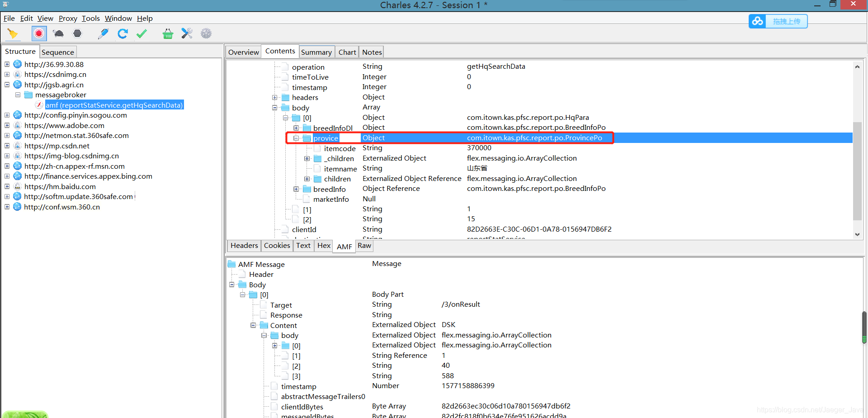The width and height of the screenshot is (868, 418).
Task: Select http://finance.services.appex.bing.com host
Action: tap(88, 176)
